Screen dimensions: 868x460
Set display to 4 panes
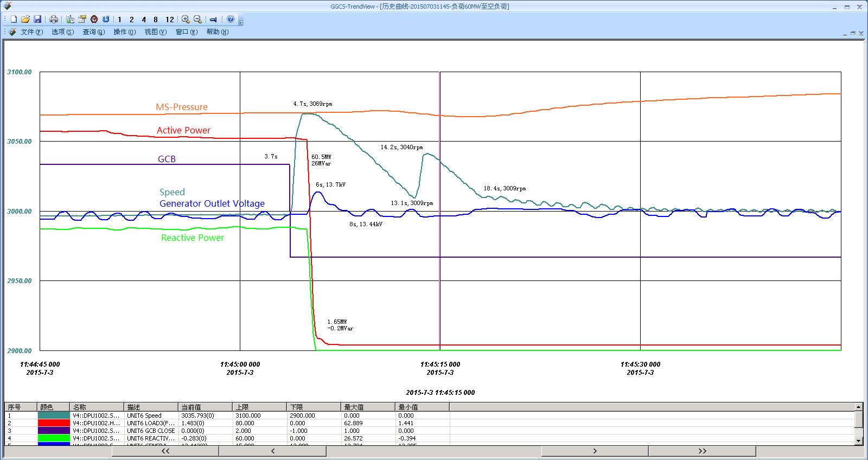(144, 20)
